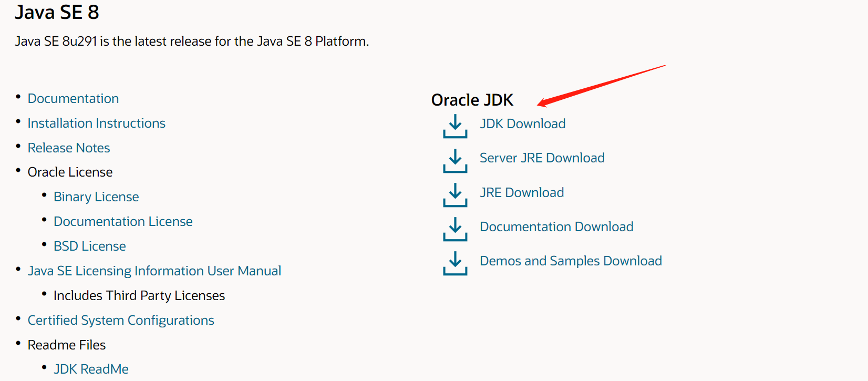Image resolution: width=868 pixels, height=381 pixels.
Task: Open the Binary License link
Action: click(96, 197)
